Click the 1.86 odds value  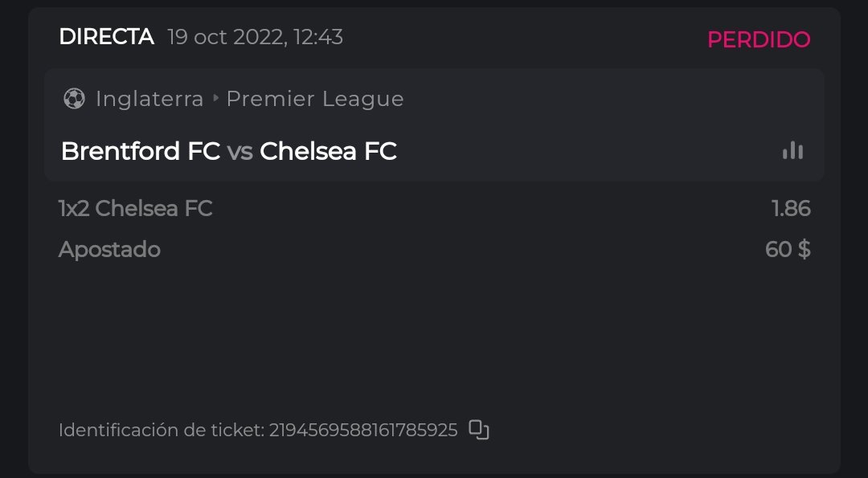point(791,209)
